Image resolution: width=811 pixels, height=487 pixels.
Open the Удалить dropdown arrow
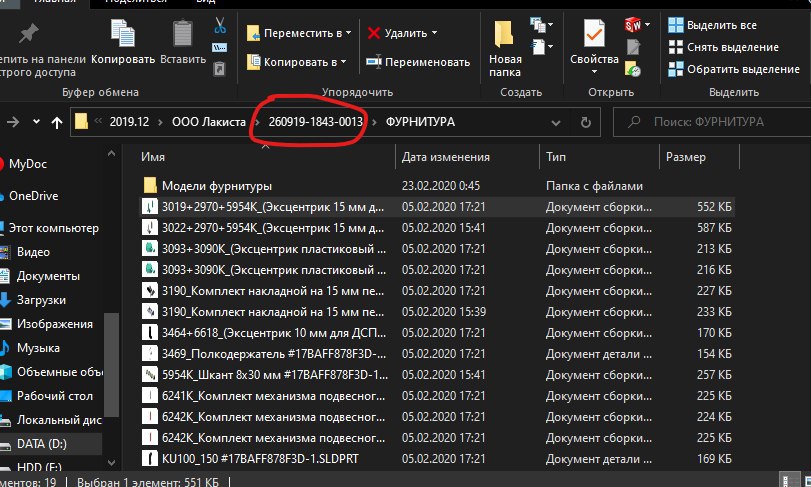[x=434, y=33]
